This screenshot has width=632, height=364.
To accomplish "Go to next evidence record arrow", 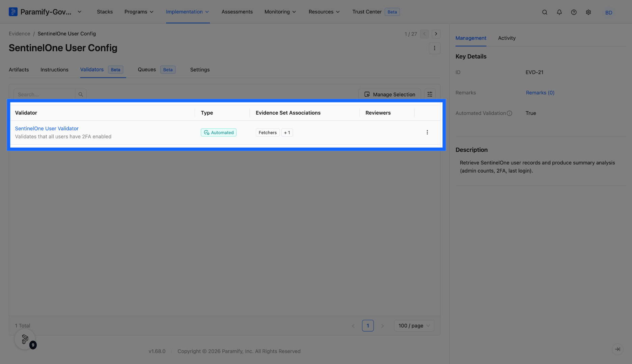I will click(436, 34).
